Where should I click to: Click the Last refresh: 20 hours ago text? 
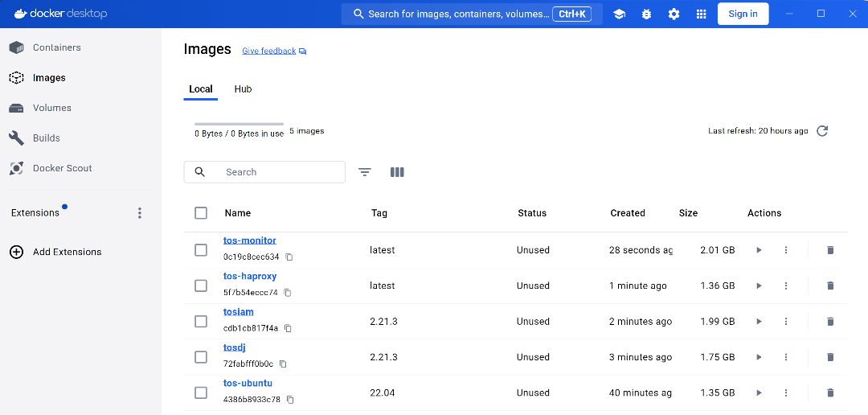point(758,131)
